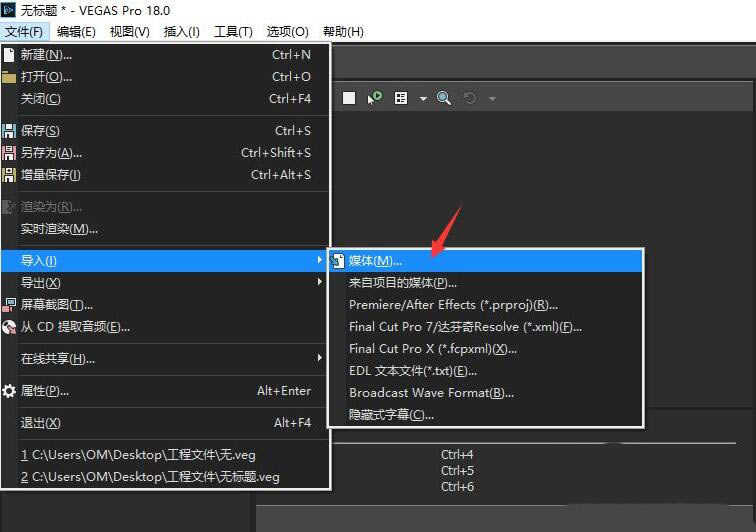Click the magnifier search icon in the toolbar
The width and height of the screenshot is (756, 532).
pos(444,98)
